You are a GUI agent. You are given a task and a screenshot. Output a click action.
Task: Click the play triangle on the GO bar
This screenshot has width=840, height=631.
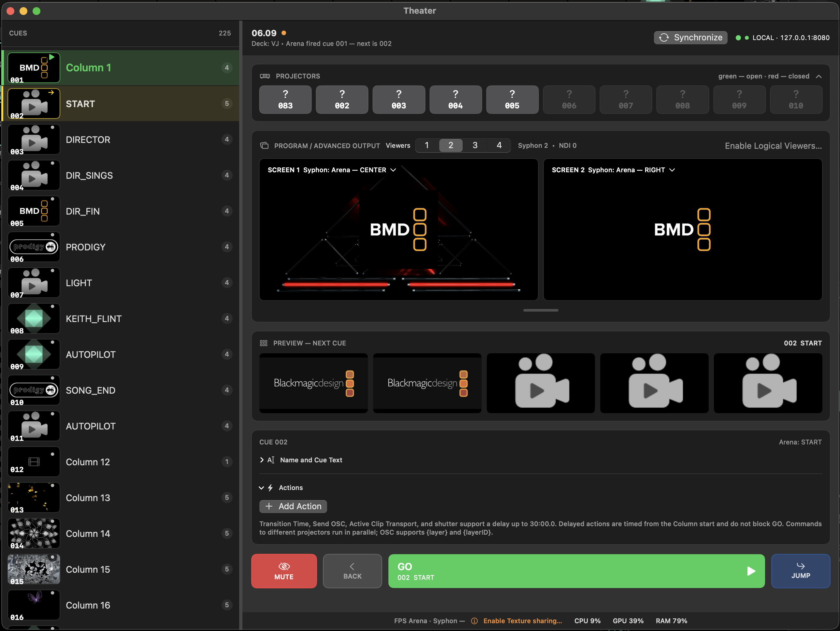pyautogui.click(x=751, y=571)
